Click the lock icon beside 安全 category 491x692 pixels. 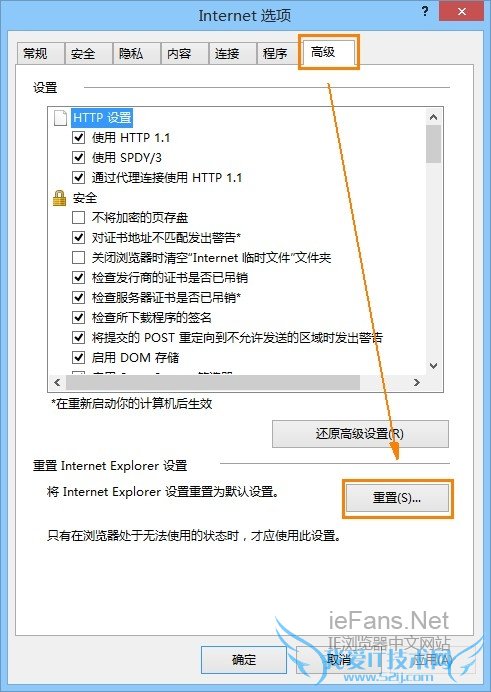click(x=59, y=198)
